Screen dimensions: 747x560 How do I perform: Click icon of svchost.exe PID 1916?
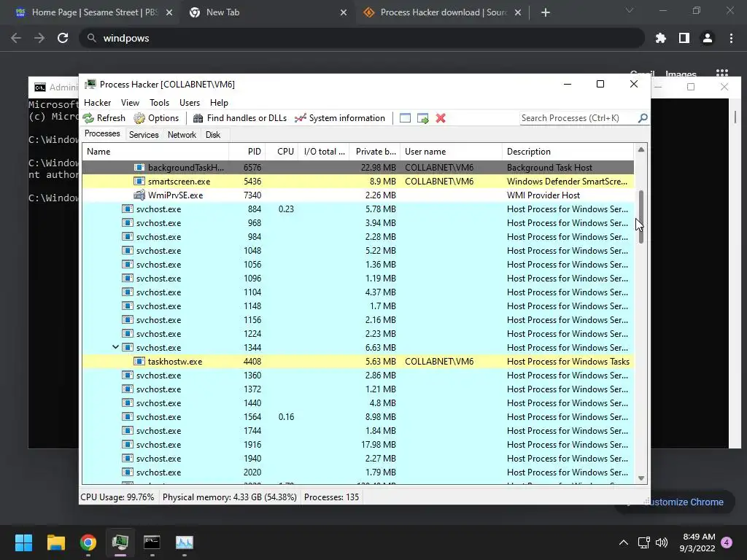[127, 444]
